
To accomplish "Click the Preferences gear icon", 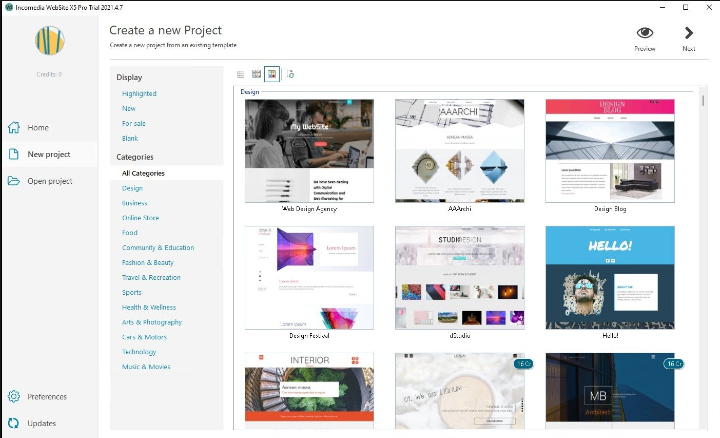I will pos(14,396).
